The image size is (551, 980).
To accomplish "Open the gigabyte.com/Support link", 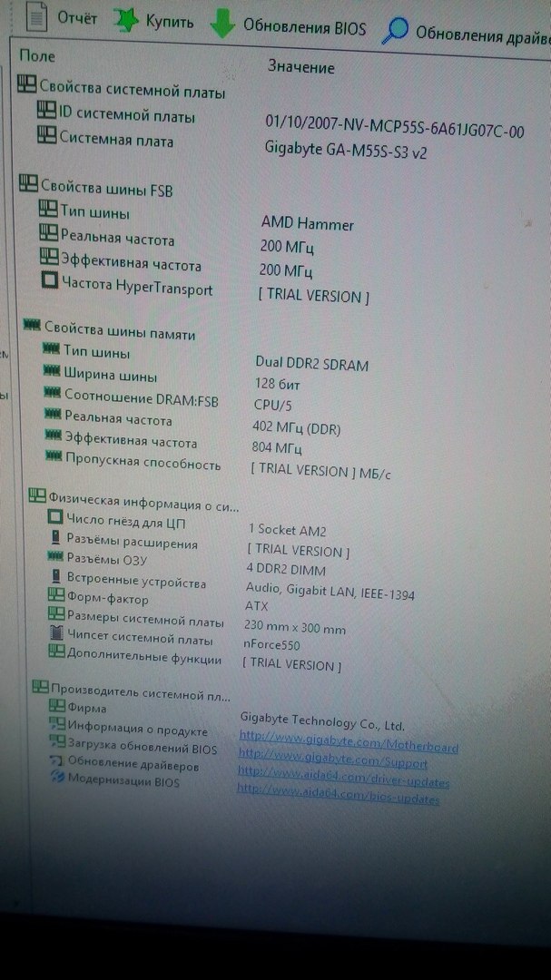I will tap(333, 760).
